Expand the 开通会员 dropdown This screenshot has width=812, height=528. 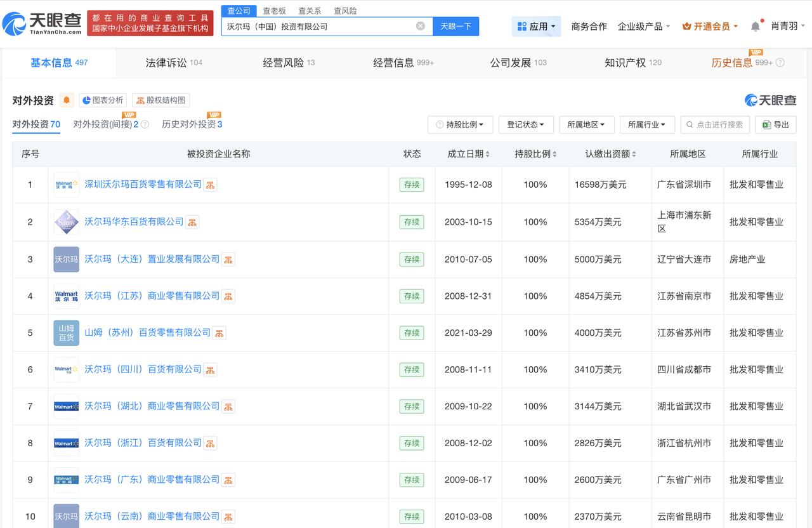pos(710,26)
